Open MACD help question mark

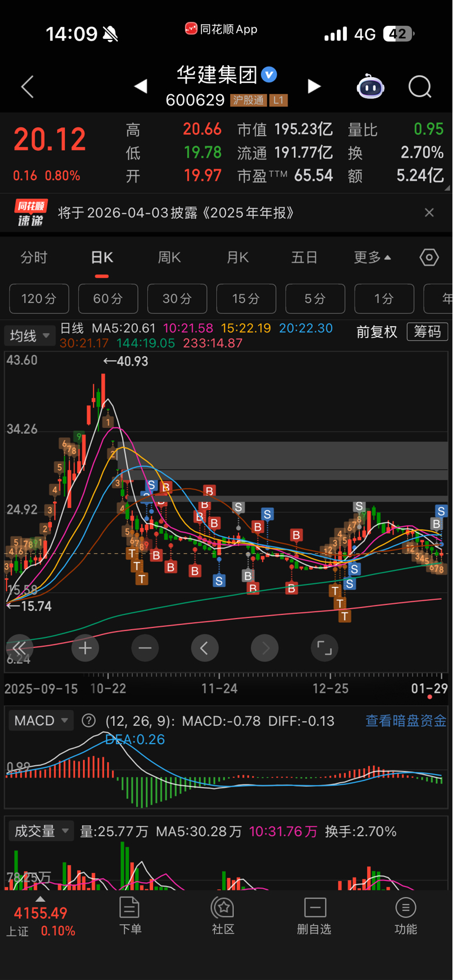[x=89, y=720]
